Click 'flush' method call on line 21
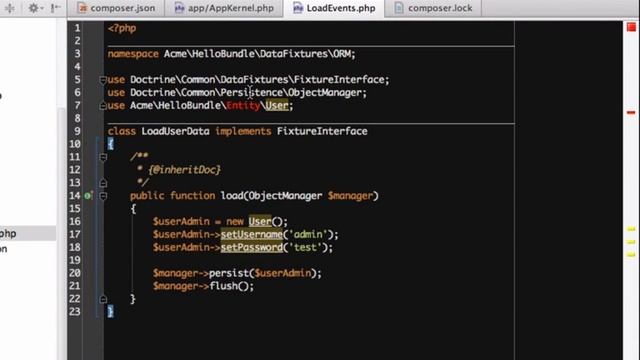 coord(223,286)
